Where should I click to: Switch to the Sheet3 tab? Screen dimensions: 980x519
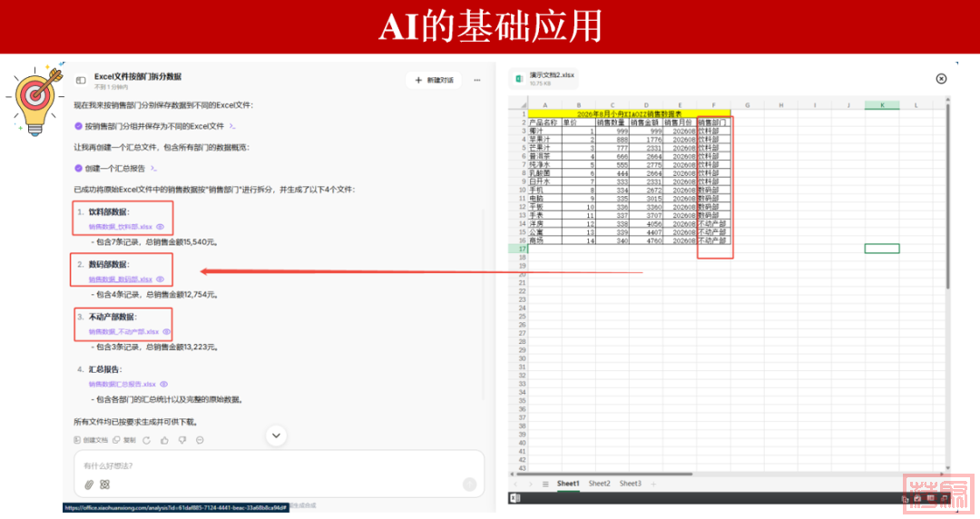(630, 484)
